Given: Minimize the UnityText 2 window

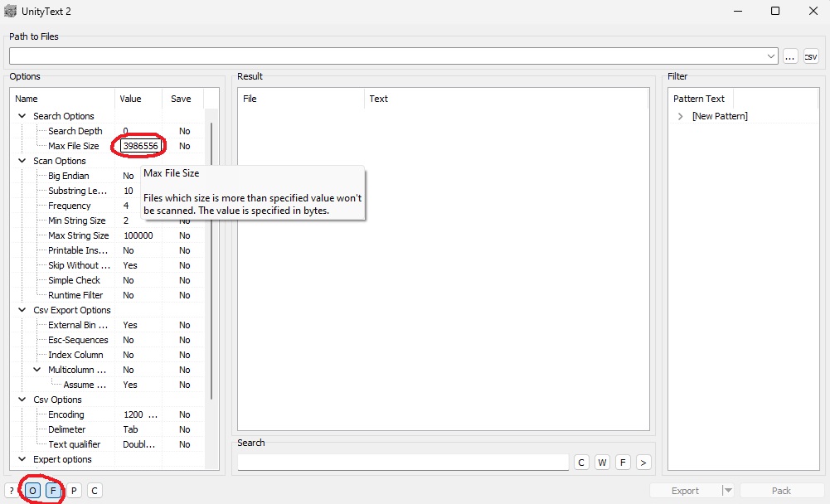Looking at the screenshot, I should pyautogui.click(x=739, y=11).
